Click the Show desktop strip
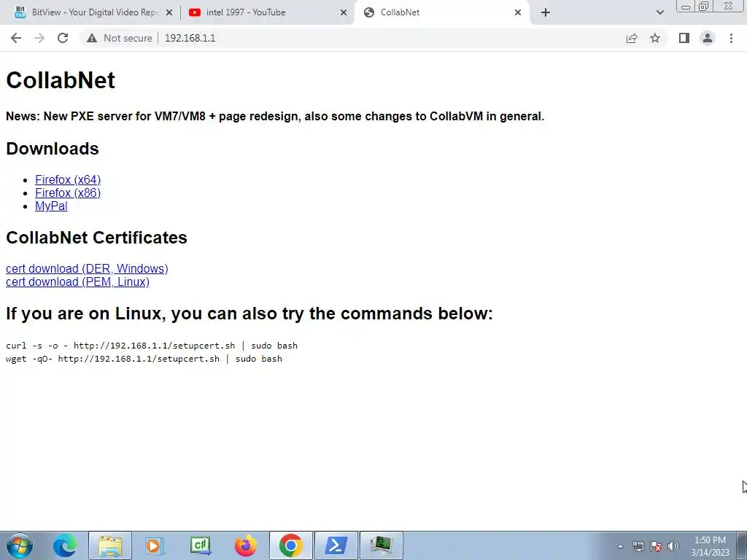 point(741,545)
